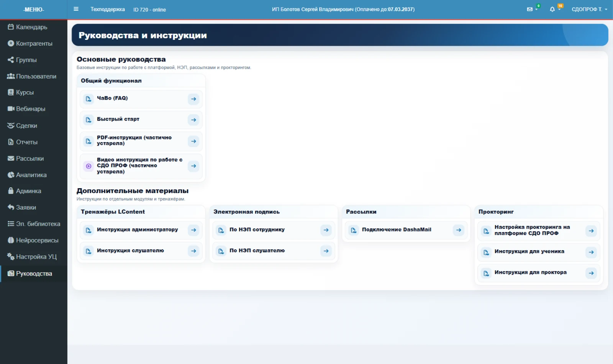The width and height of the screenshot is (613, 364).
Task: Open Инструкция слушателю guide card
Action: [x=141, y=251]
